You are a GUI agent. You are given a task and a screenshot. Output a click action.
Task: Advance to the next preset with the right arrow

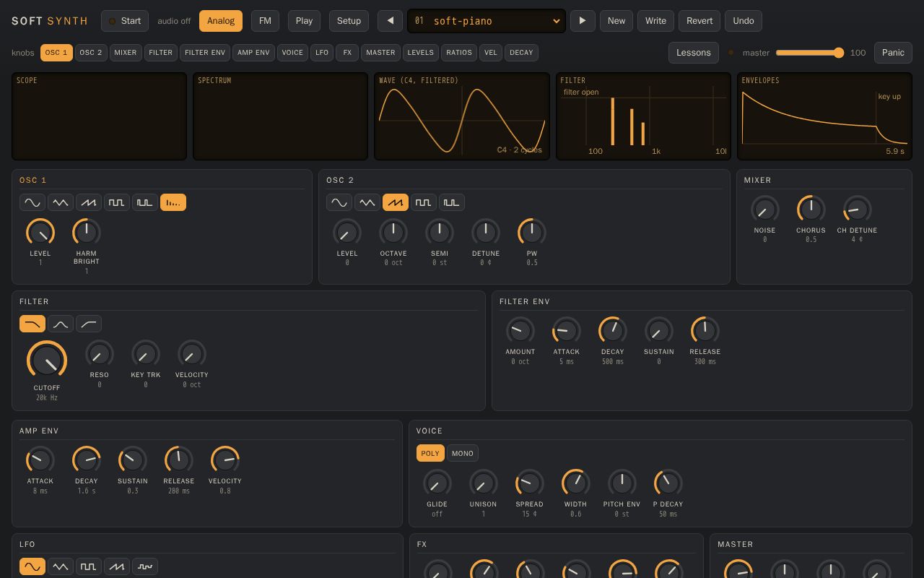(x=583, y=21)
